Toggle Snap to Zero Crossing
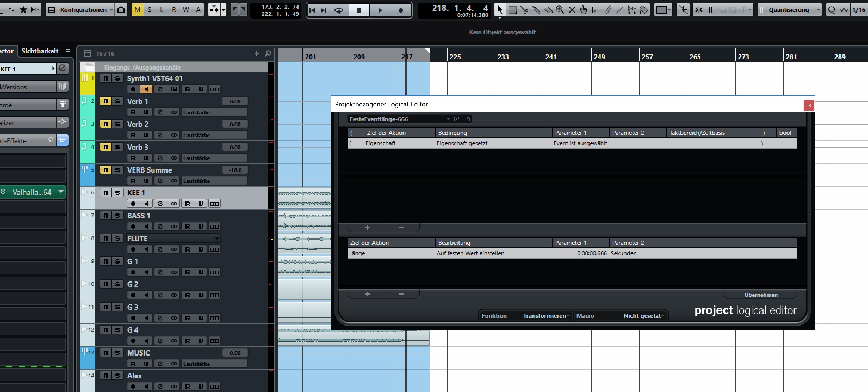Screen dimensions: 868x392 pos(683,10)
